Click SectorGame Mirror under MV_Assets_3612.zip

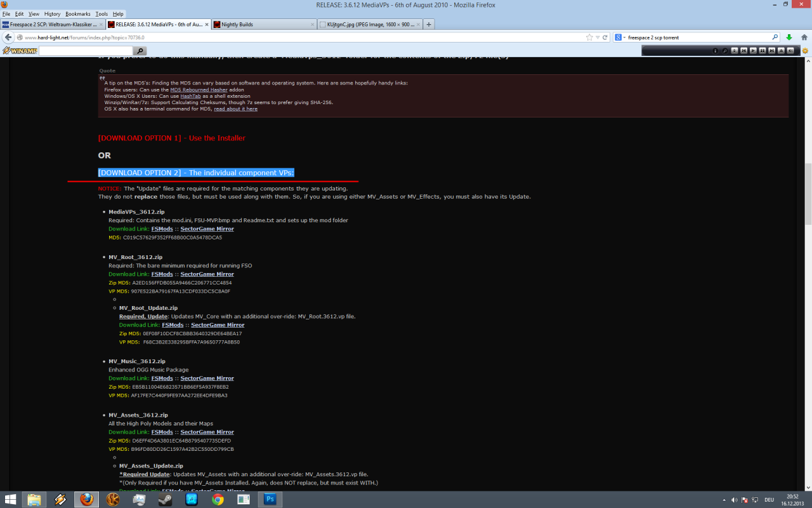click(x=207, y=432)
